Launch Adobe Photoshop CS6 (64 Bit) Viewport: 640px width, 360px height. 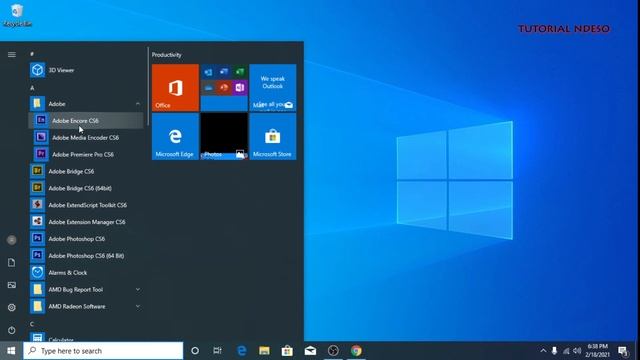tap(86, 256)
